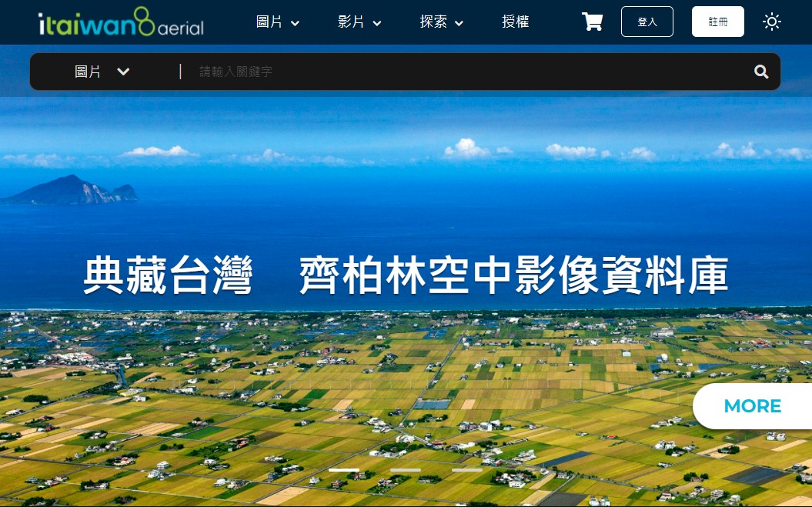The height and width of the screenshot is (507, 812).
Task: Open the 授權 page from the navigation
Action: 515,22
